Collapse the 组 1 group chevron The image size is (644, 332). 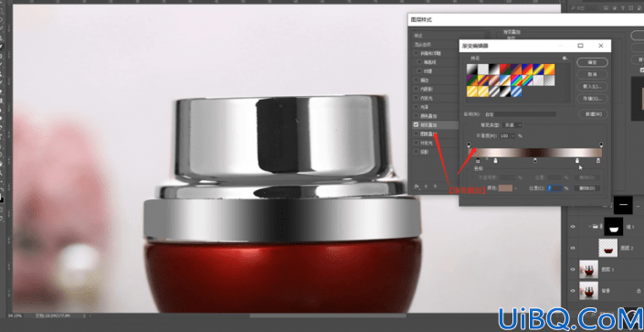[x=590, y=226]
